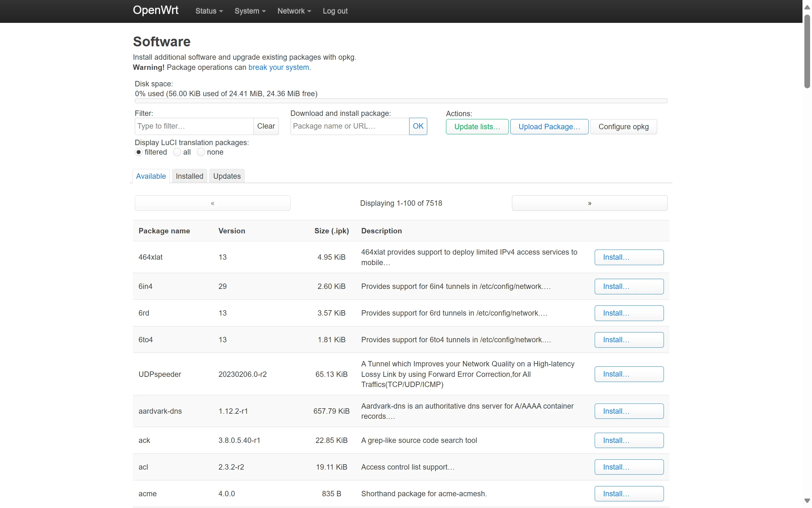Viewport: 812px width, 508px height.
Task: Switch to the Available tab
Action: 151,176
